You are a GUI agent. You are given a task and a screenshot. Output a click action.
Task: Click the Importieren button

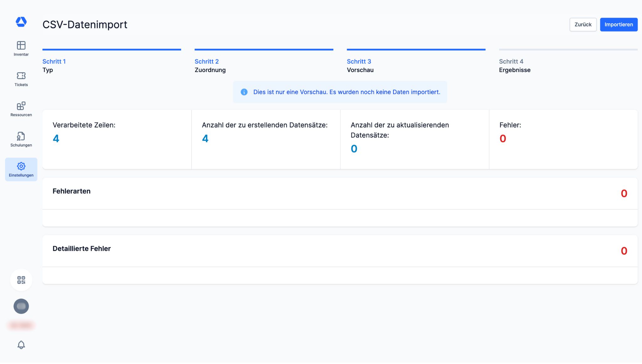(x=618, y=24)
